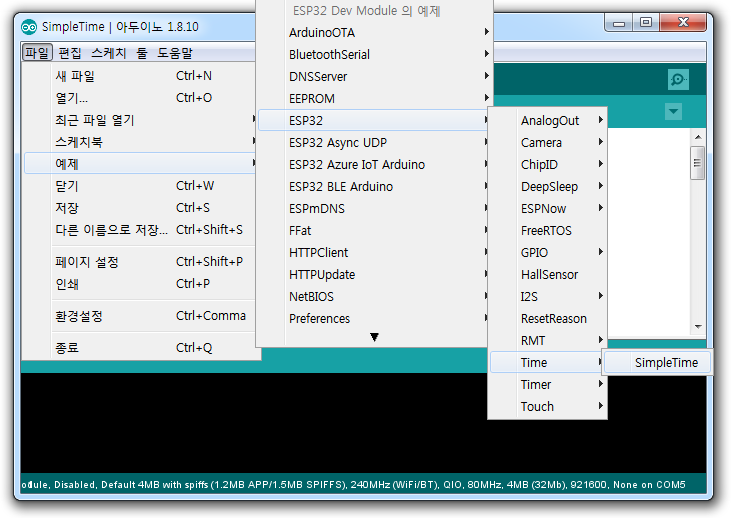Minimize the Arduino window
734x518 pixels.
click(x=619, y=23)
